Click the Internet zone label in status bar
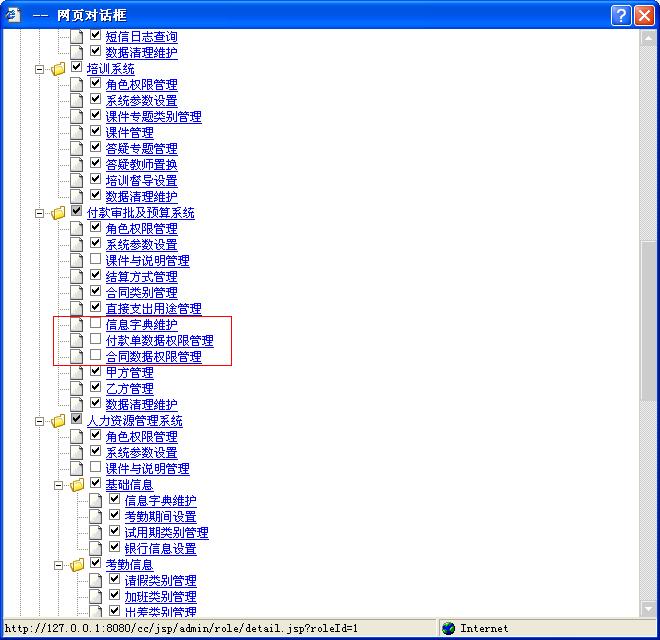660x640 pixels. pos(484,629)
